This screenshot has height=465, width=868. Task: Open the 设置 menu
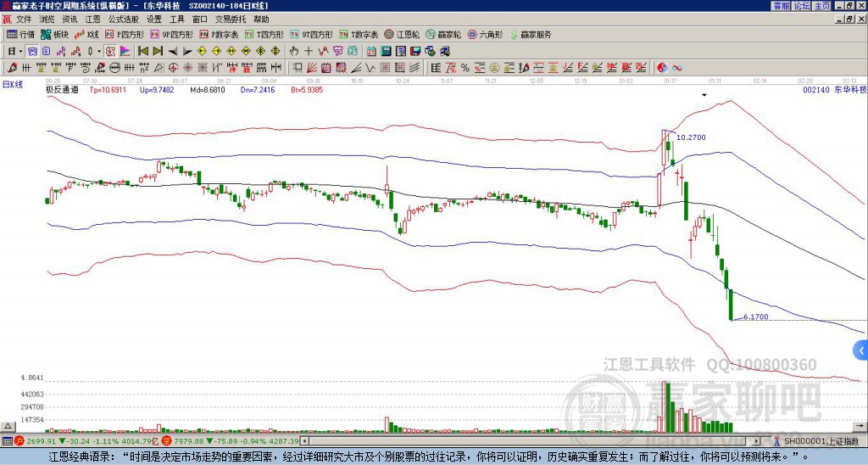(154, 20)
